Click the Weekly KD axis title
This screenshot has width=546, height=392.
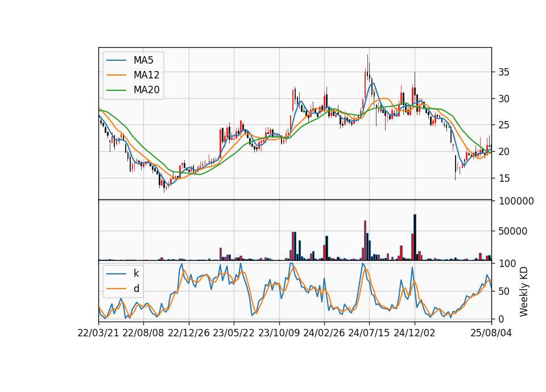(524, 291)
